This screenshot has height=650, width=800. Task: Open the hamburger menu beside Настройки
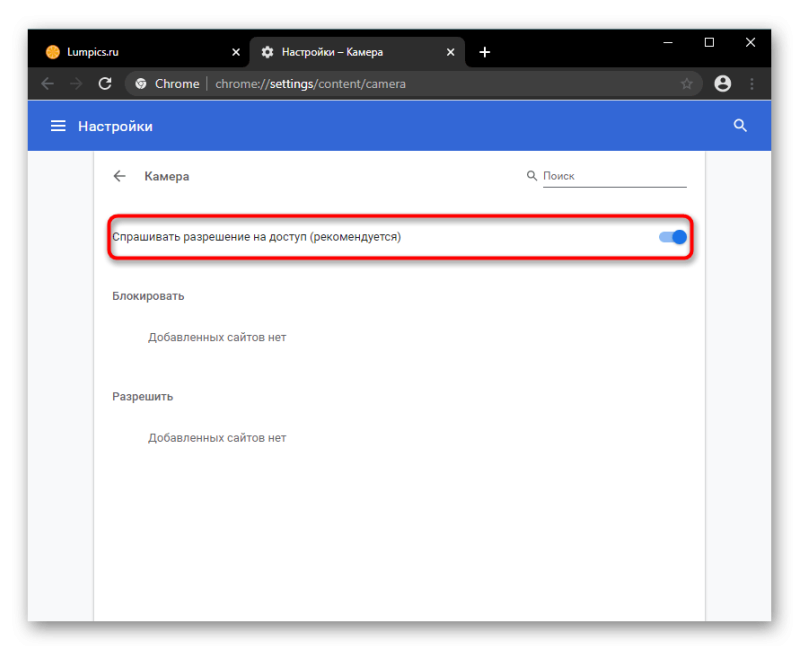point(58,126)
